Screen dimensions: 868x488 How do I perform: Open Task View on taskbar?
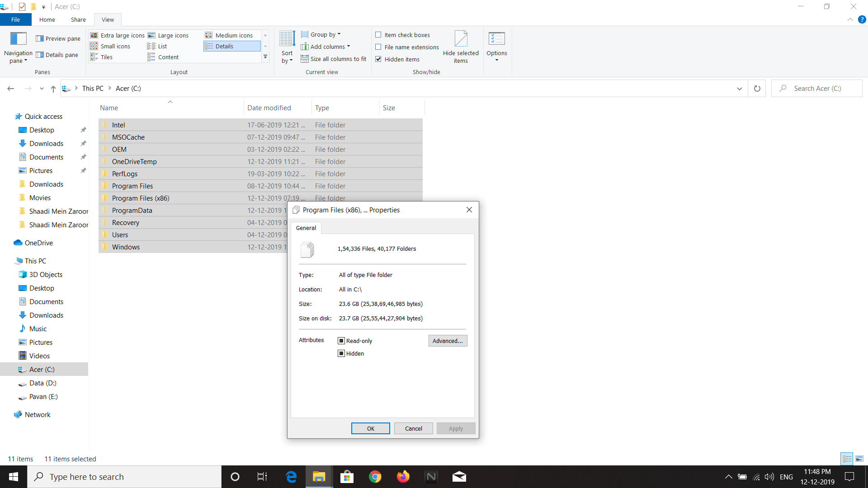tap(262, 477)
